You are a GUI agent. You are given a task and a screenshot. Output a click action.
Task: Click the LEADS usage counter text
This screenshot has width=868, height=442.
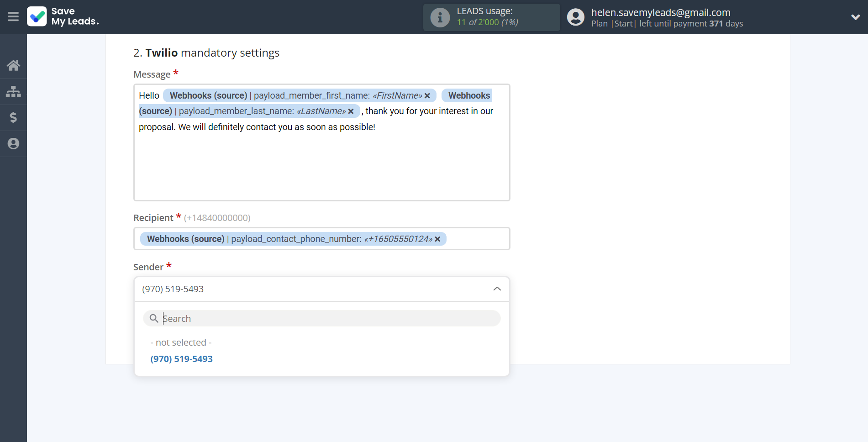coord(487,22)
